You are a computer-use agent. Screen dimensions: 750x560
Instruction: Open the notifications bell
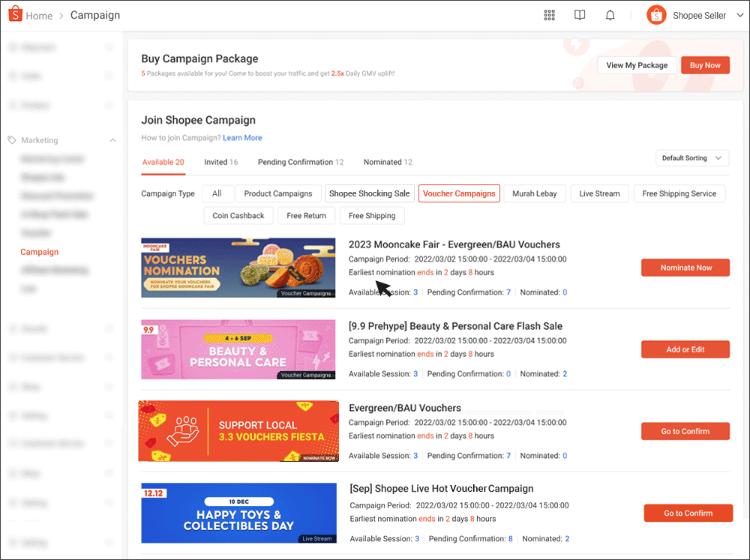610,15
